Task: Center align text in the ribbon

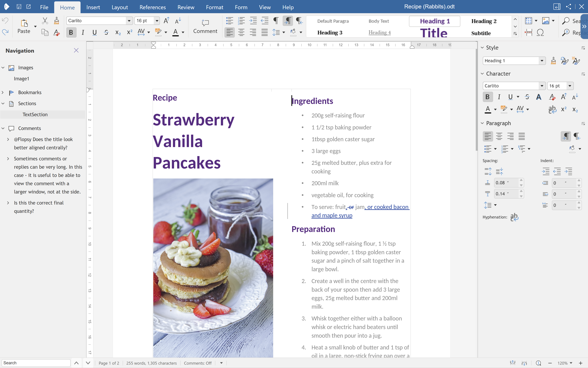Action: [241, 32]
